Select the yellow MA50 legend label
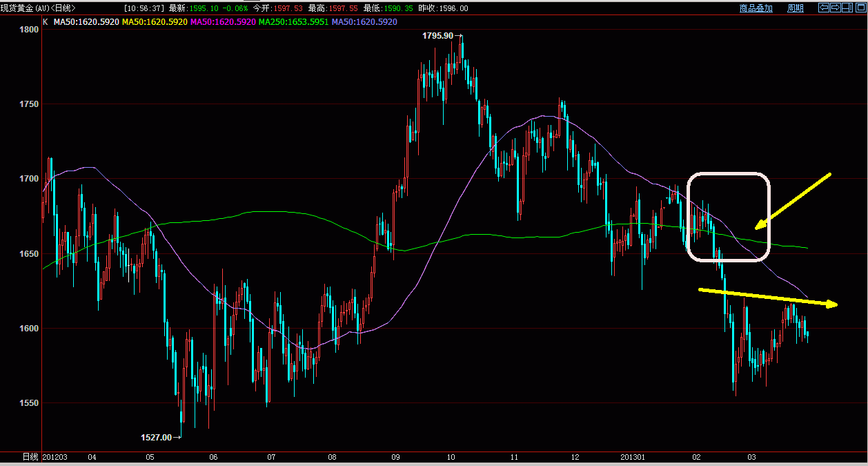This screenshot has width=868, height=466. click(155, 22)
